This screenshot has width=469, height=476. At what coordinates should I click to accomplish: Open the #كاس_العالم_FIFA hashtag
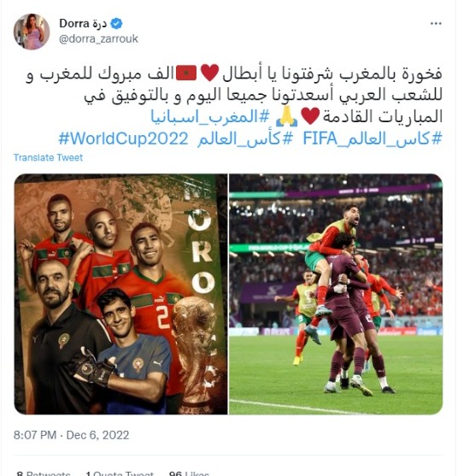click(x=372, y=138)
